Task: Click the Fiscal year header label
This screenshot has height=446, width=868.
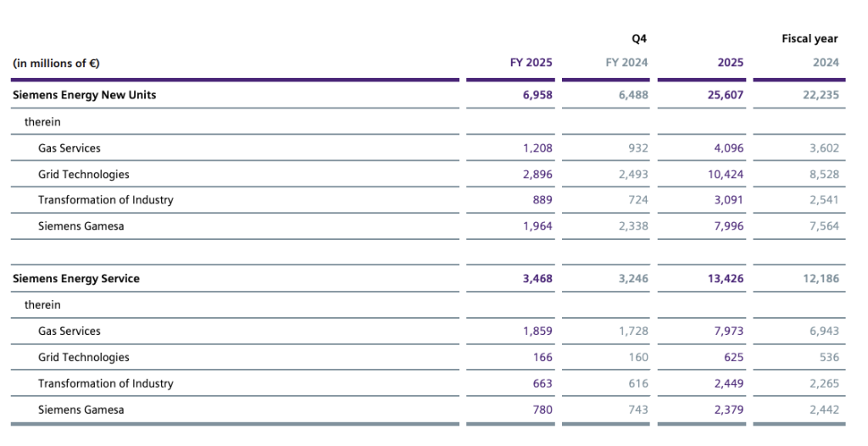Action: pyautogui.click(x=810, y=39)
